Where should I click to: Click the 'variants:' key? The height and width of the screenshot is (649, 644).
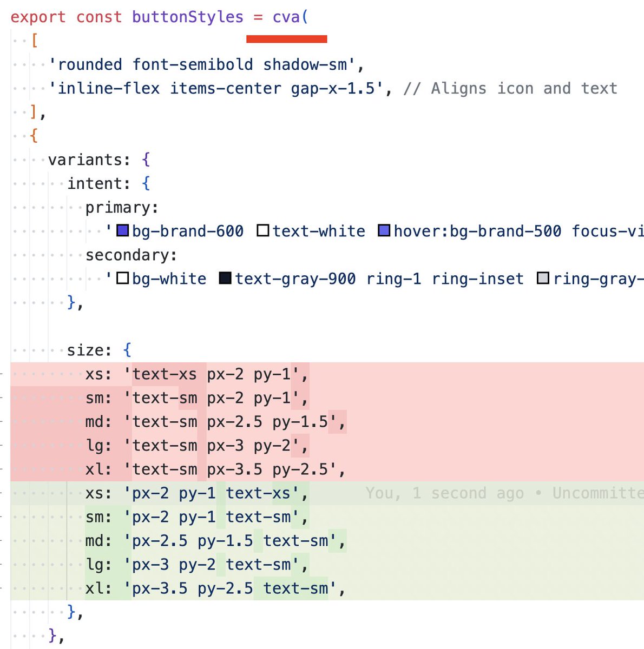coord(89,160)
